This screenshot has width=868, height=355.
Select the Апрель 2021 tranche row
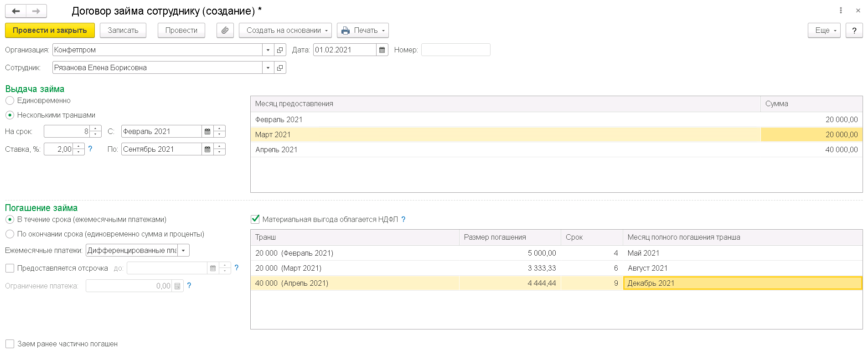(556, 150)
